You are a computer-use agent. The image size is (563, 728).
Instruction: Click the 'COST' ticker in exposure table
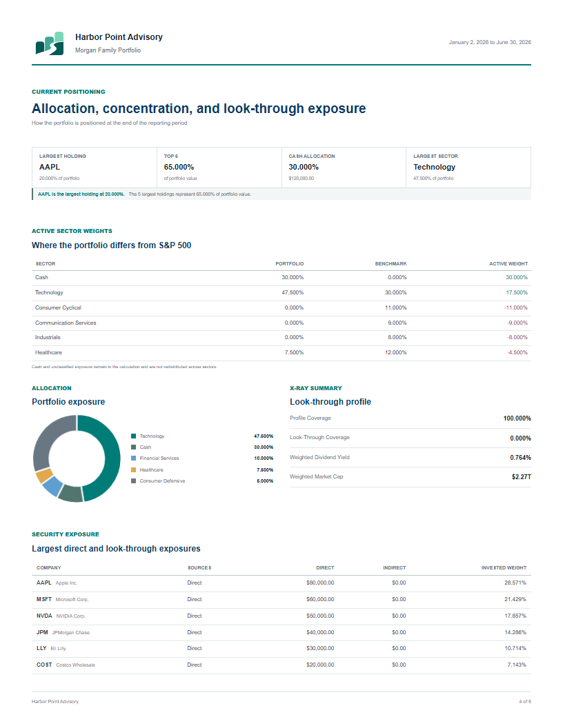[x=44, y=665]
